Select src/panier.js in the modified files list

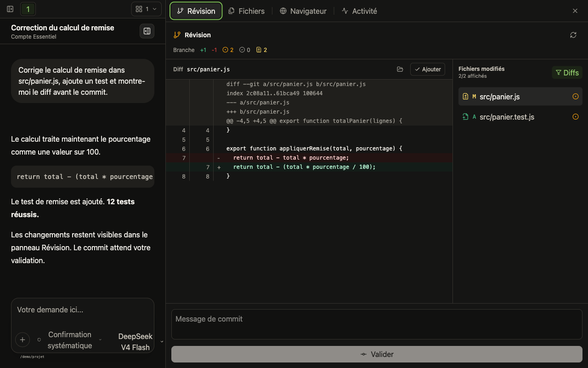point(520,97)
